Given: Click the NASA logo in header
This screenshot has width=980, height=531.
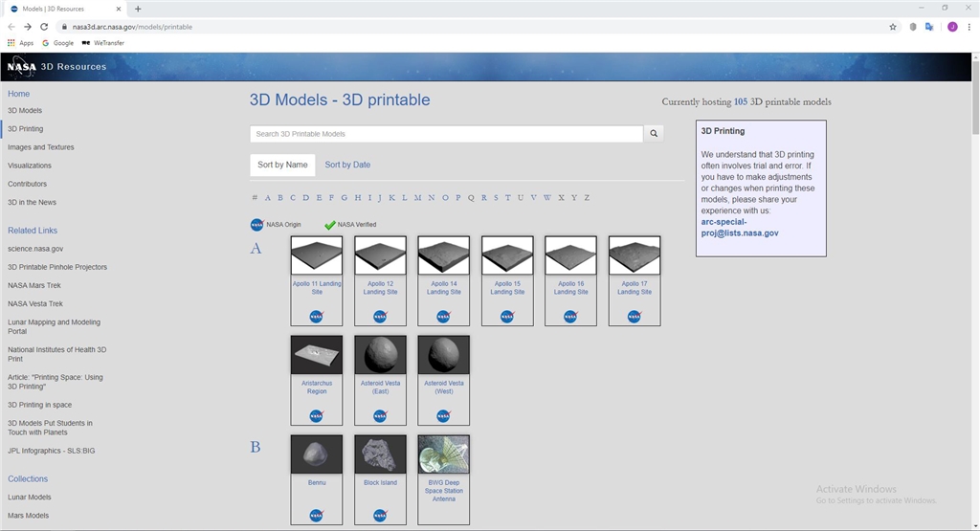Looking at the screenshot, I should pyautogui.click(x=21, y=67).
